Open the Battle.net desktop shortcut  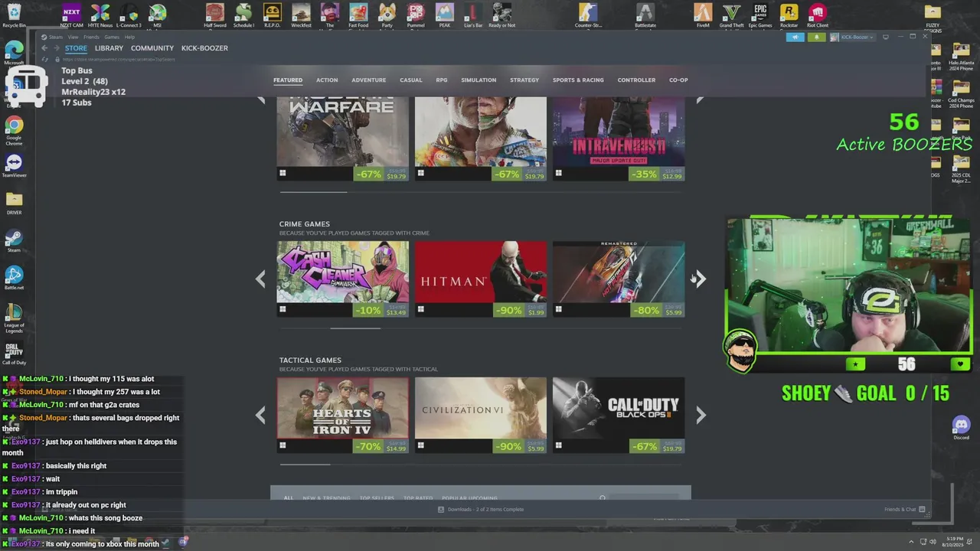pyautogui.click(x=14, y=279)
